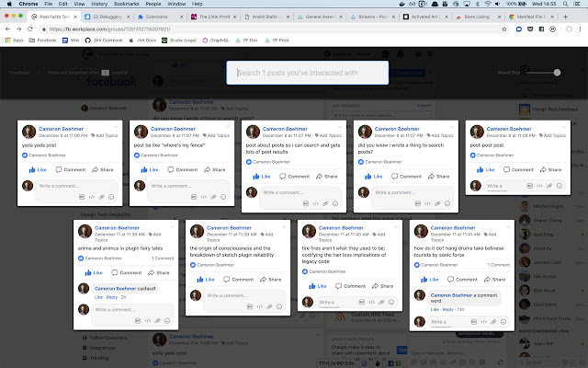The image size is (588, 368).
Task: Open the History menu in menu bar
Action: [x=99, y=4]
